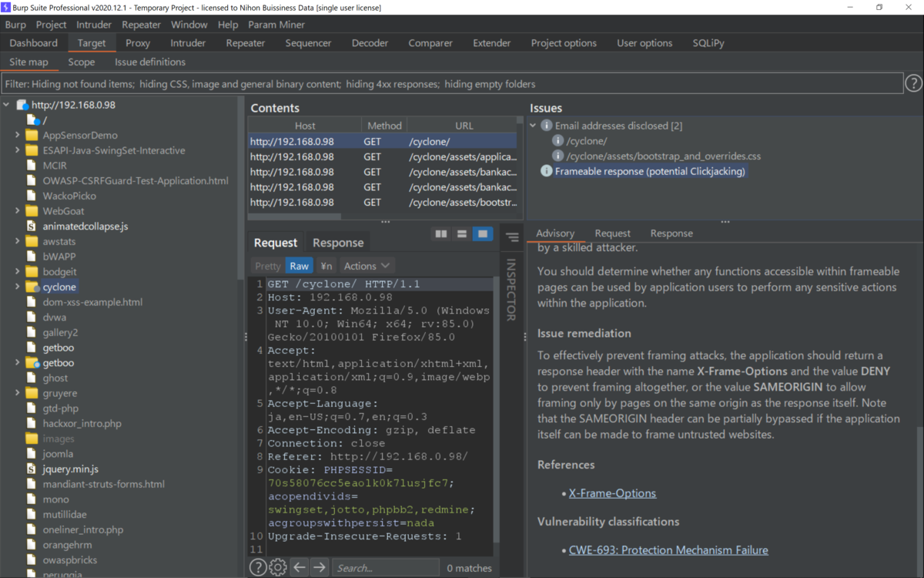Image resolution: width=924 pixels, height=578 pixels.
Task: Expand ESAPI-Java-SwingSet-Interactive folder
Action: 18,150
